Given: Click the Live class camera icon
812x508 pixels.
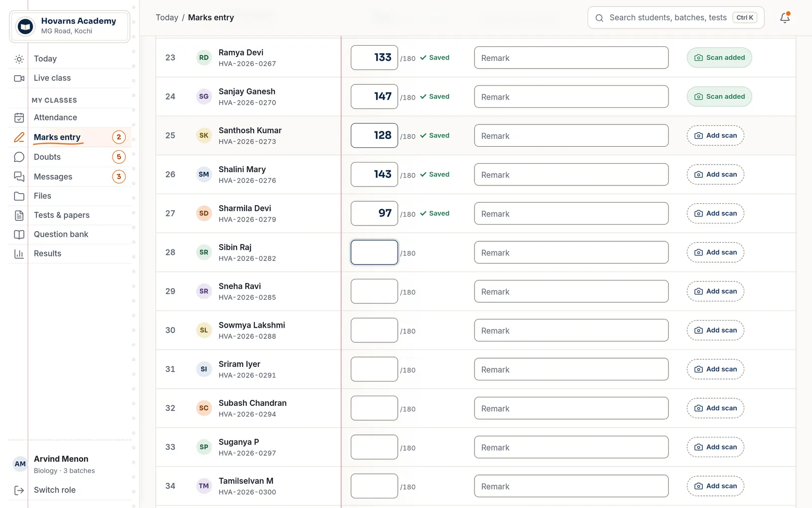Looking at the screenshot, I should point(19,78).
